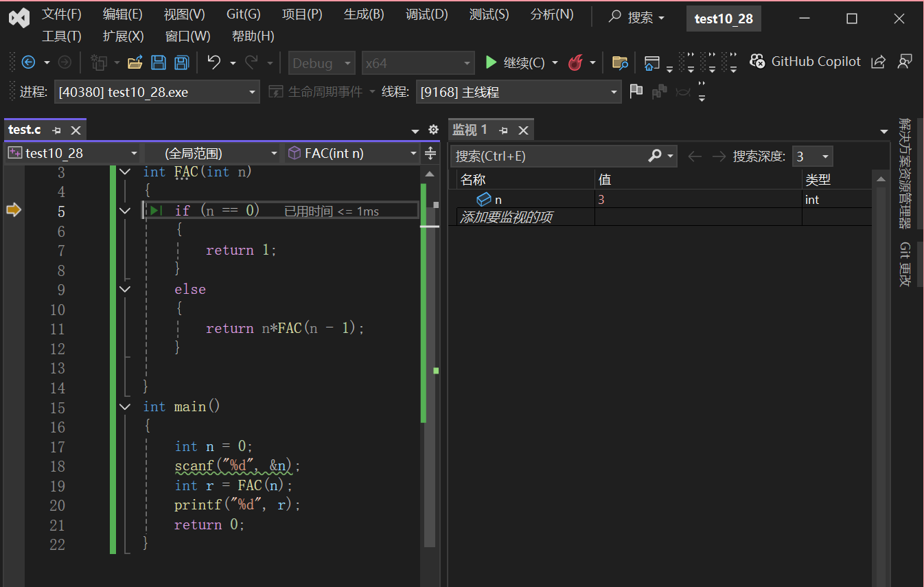
Task: Open the process dropdown [40380] test10_28.exe
Action: coord(157,91)
